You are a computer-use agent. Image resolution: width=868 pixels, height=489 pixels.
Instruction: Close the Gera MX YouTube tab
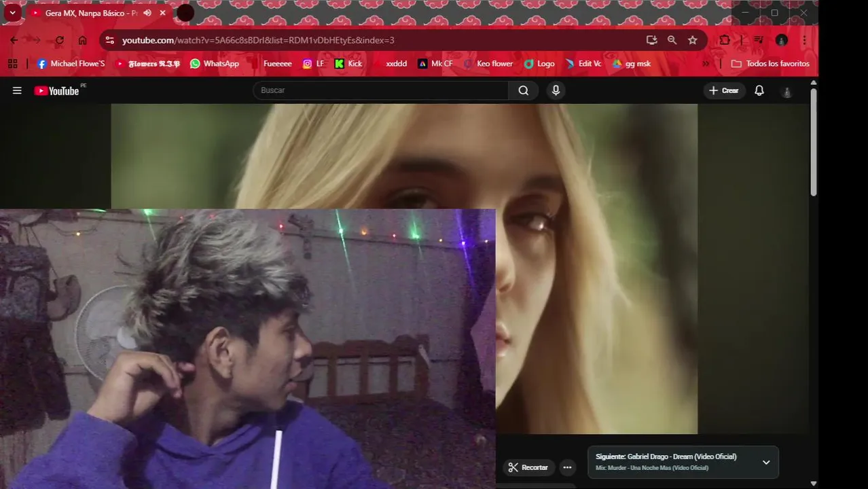(163, 13)
